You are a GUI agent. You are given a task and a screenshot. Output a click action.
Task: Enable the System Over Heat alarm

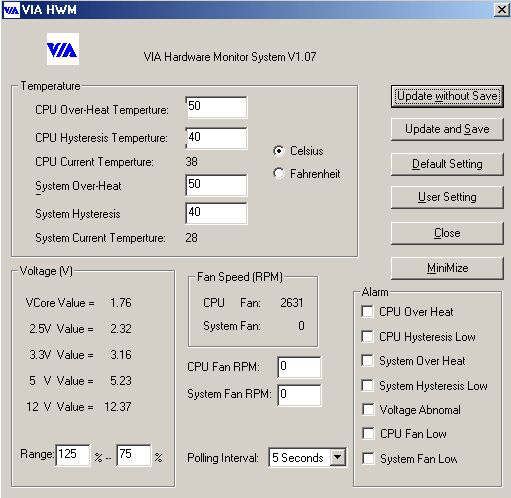(x=368, y=361)
